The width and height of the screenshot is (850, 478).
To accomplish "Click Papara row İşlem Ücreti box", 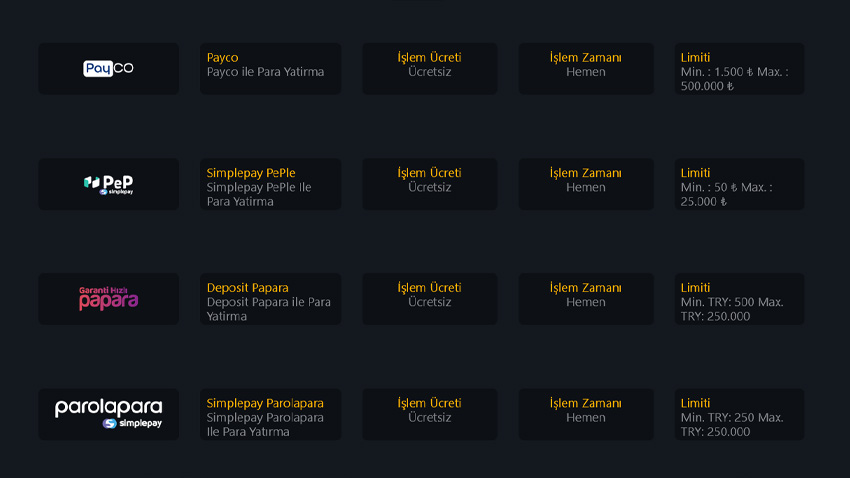I will coord(429,299).
